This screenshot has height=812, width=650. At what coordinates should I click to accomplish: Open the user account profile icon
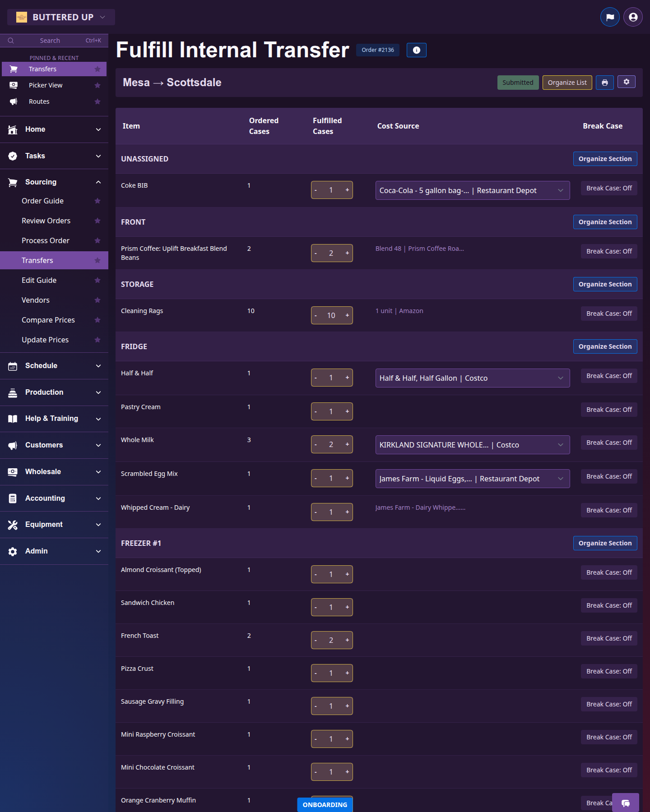point(633,17)
